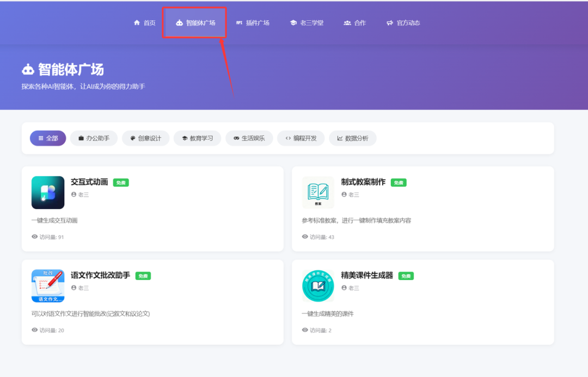This screenshot has width=588, height=377.
Task: Click the 免费 badge on 精美课件生成器
Action: pyautogui.click(x=405, y=276)
